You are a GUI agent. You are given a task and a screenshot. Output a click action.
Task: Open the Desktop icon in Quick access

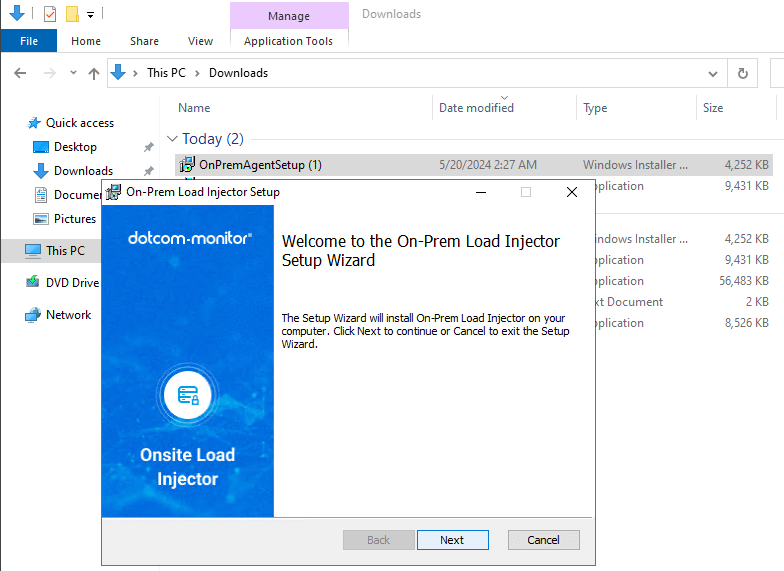point(41,147)
